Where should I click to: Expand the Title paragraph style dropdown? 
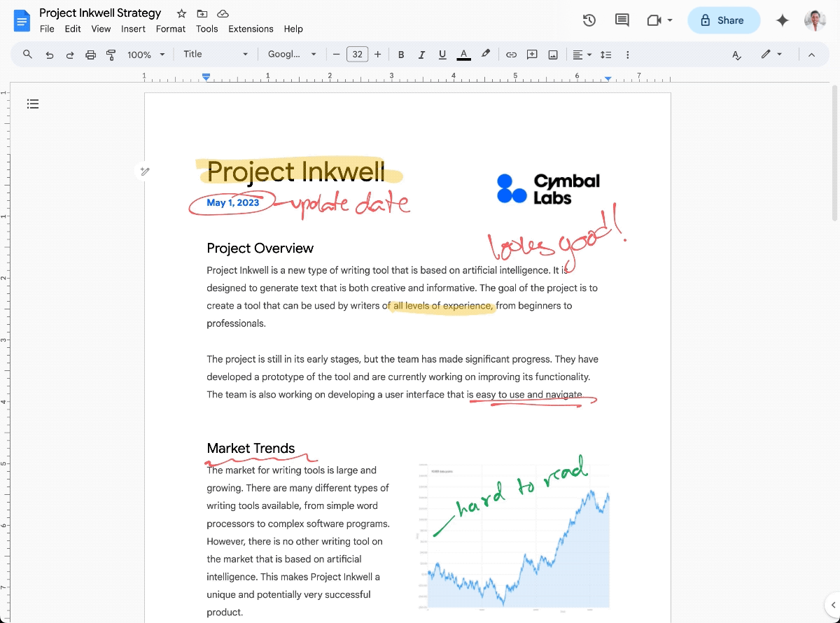coord(216,55)
